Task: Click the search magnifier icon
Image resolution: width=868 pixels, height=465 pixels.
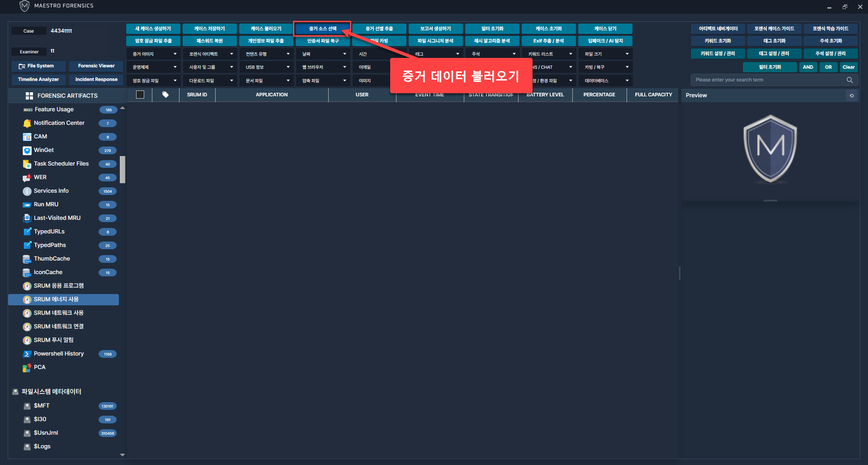Action: (849, 80)
